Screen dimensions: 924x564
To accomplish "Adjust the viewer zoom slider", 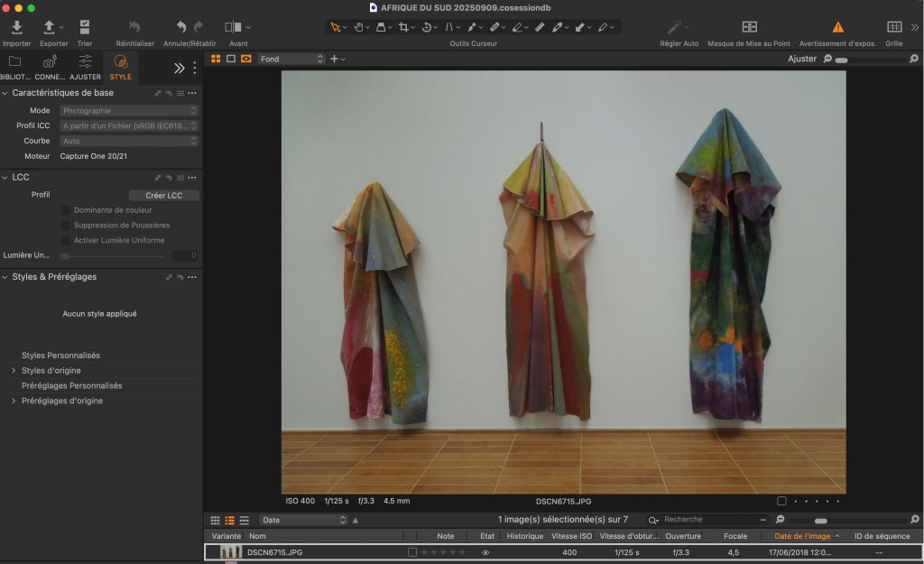I will click(x=842, y=60).
